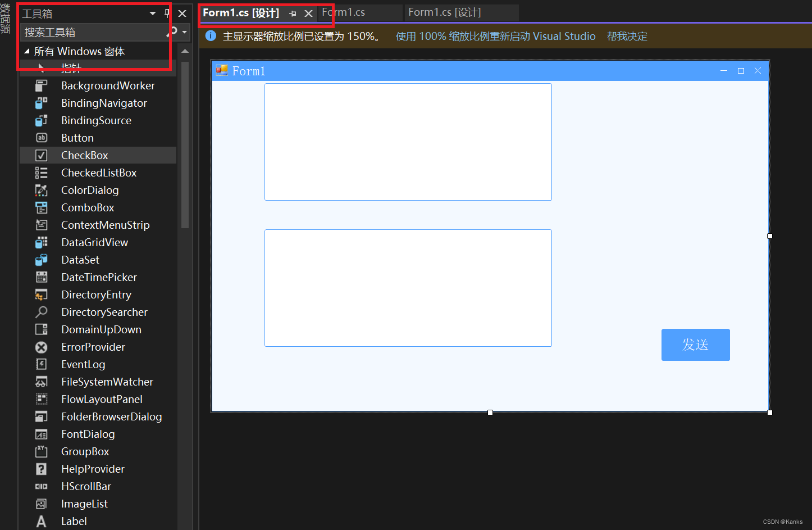Click the form's right-middle resize handle
This screenshot has width=812, height=530.
point(770,236)
